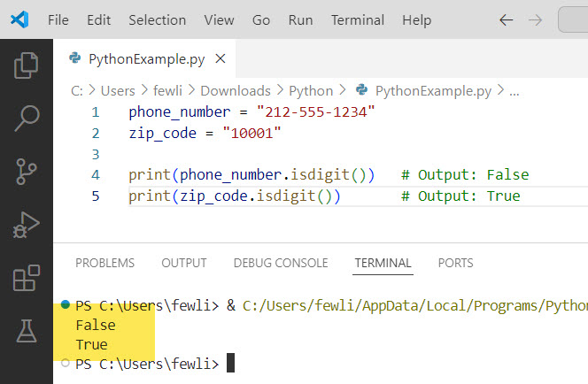Click line number 3 in gutter
Screen dimensions: 588x384
point(96,154)
